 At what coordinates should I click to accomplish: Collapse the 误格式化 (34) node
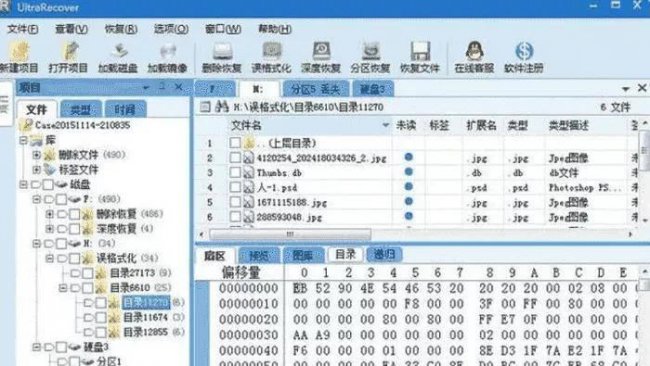tap(50, 259)
